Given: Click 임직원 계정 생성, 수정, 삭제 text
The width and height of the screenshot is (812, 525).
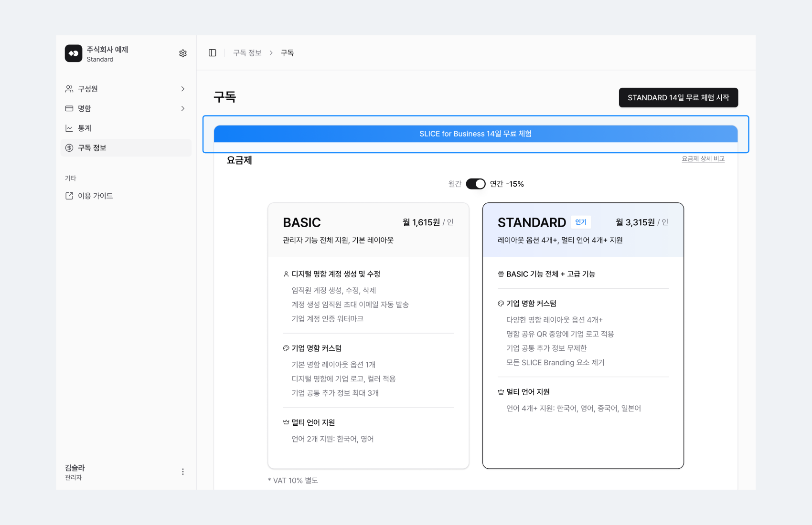Looking at the screenshot, I should click(x=334, y=290).
